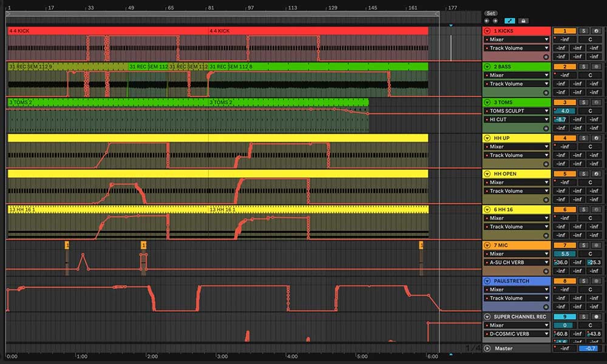Screen dimensions: 607x364
Task: Click the Set button at the top right
Action: point(490,13)
